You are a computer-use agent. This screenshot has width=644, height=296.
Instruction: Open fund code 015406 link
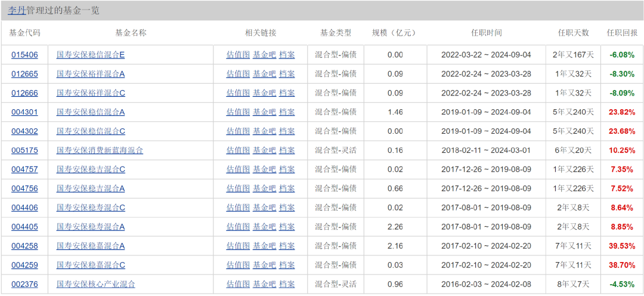[24, 55]
